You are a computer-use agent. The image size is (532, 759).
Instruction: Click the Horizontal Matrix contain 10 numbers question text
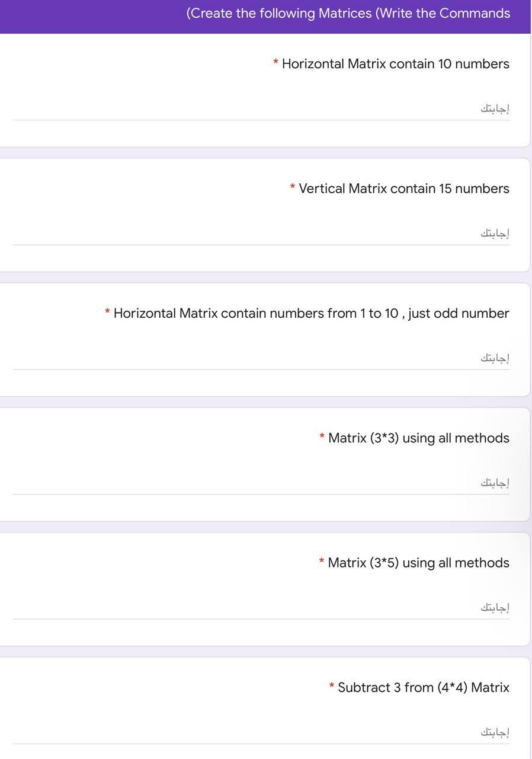395,63
